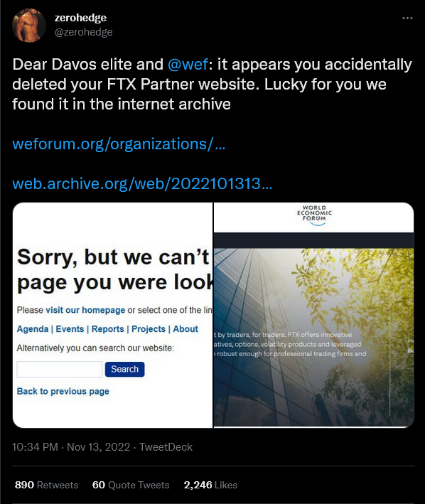Screen dimensions: 425x504
Task: Click the zerohedge display name
Action: [80, 18]
